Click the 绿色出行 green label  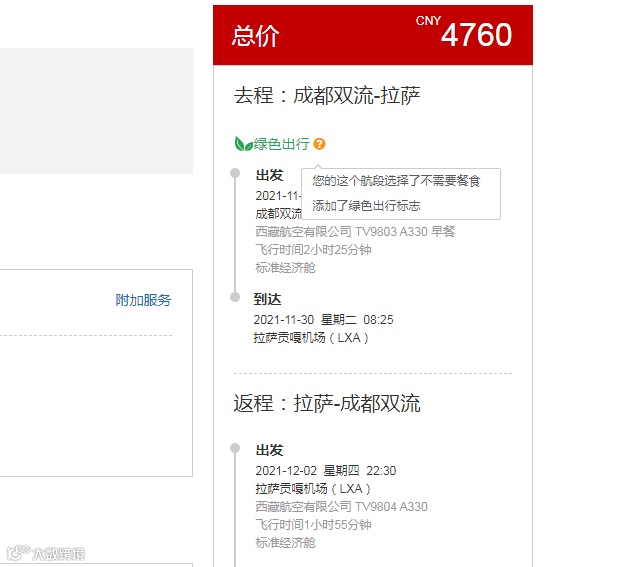pos(282,144)
